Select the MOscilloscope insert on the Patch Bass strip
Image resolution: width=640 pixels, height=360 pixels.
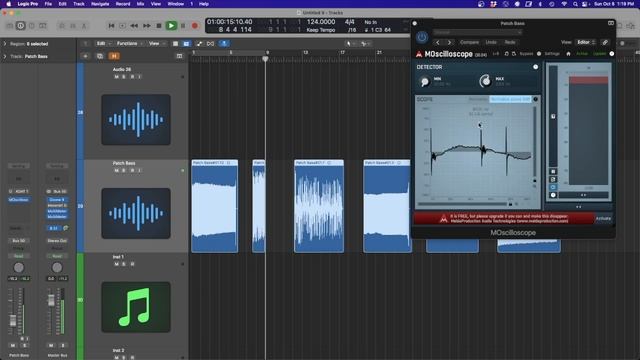pyautogui.click(x=19, y=200)
